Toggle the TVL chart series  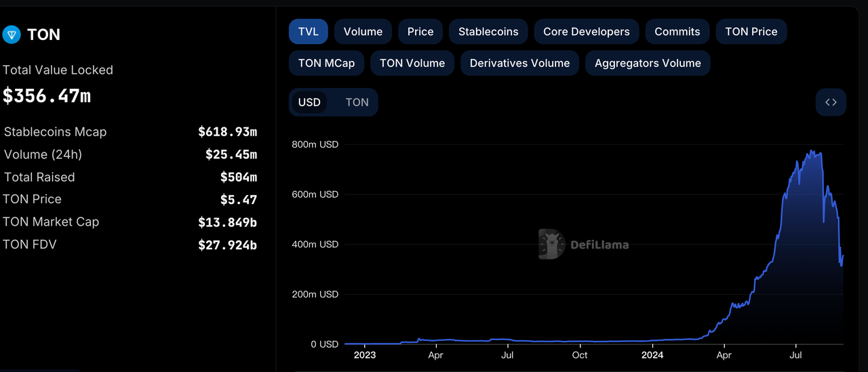pos(309,32)
